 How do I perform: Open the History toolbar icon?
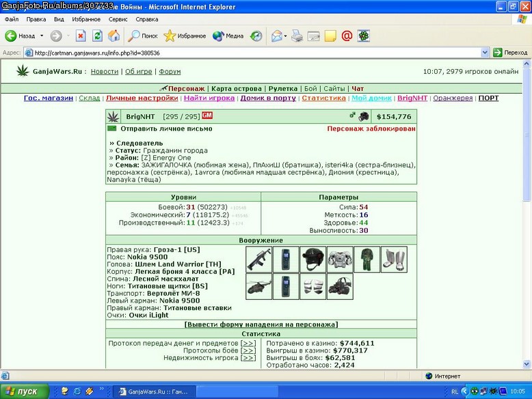click(256, 36)
